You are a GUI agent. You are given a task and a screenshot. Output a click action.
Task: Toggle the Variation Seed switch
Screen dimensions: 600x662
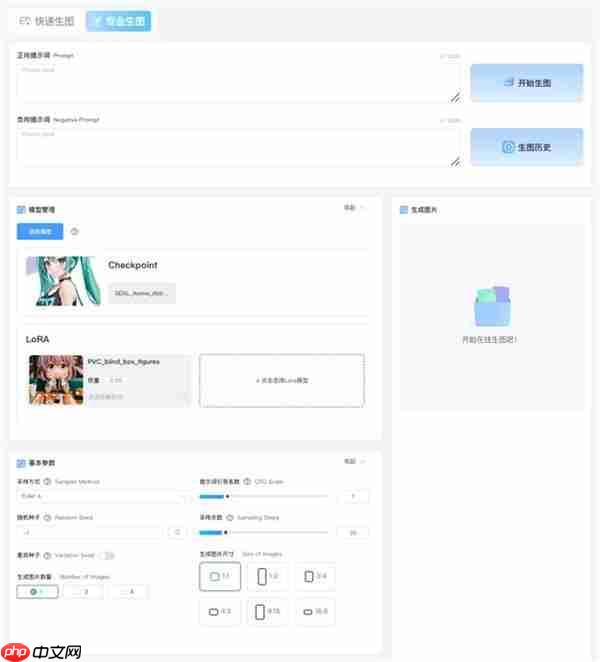click(x=106, y=555)
